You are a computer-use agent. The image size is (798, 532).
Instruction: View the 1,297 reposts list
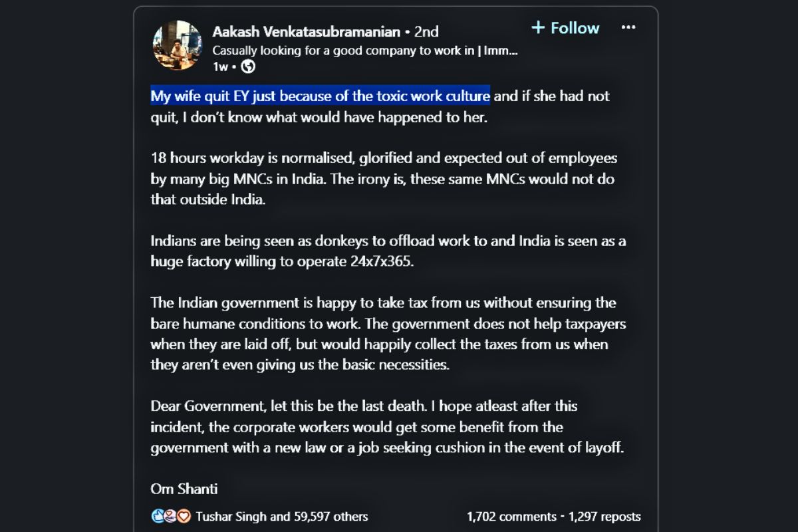click(x=604, y=517)
